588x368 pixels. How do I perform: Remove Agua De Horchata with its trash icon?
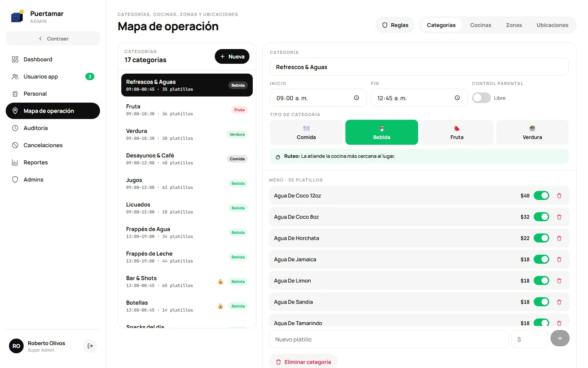[559, 238]
